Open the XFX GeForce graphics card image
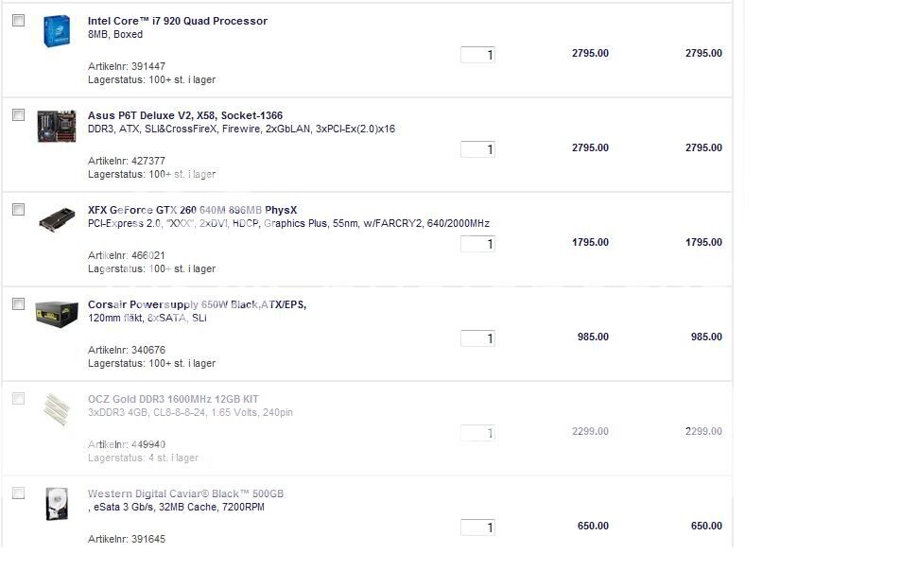The width and height of the screenshot is (901, 588). (56, 220)
